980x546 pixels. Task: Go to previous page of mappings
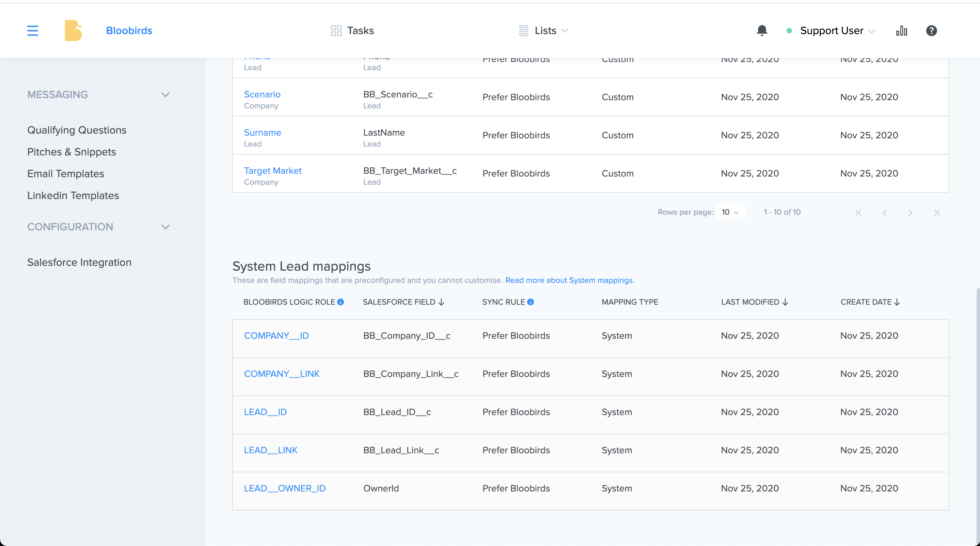(x=885, y=212)
